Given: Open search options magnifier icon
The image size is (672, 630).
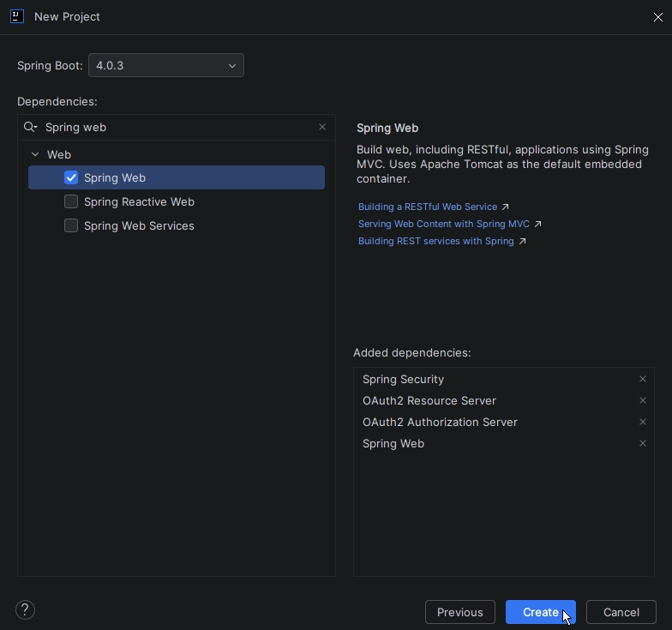Looking at the screenshot, I should (x=30, y=127).
